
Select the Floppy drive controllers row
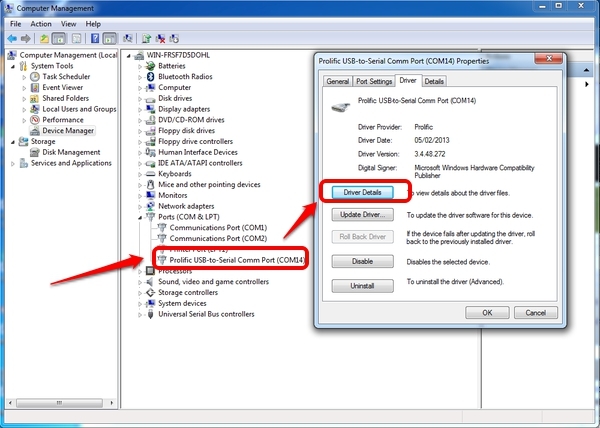(195, 142)
